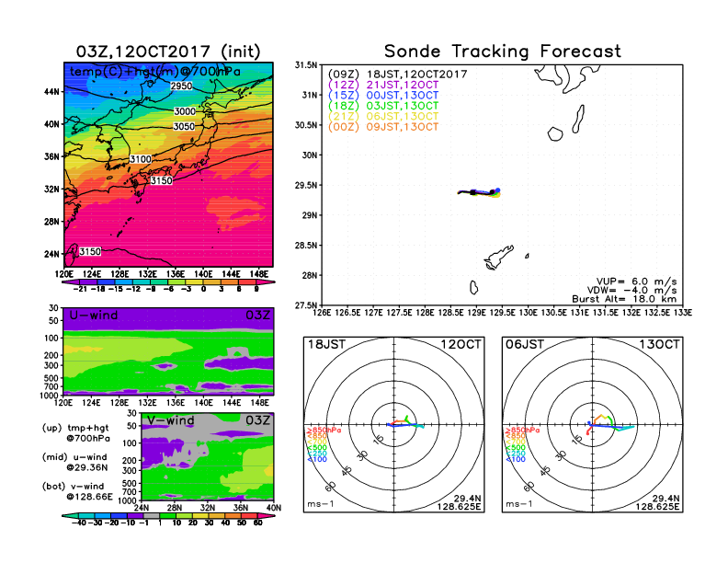Click the '29.5N' latitude label on sonde map
Viewport: 728px width, 563px height.
click(306, 185)
